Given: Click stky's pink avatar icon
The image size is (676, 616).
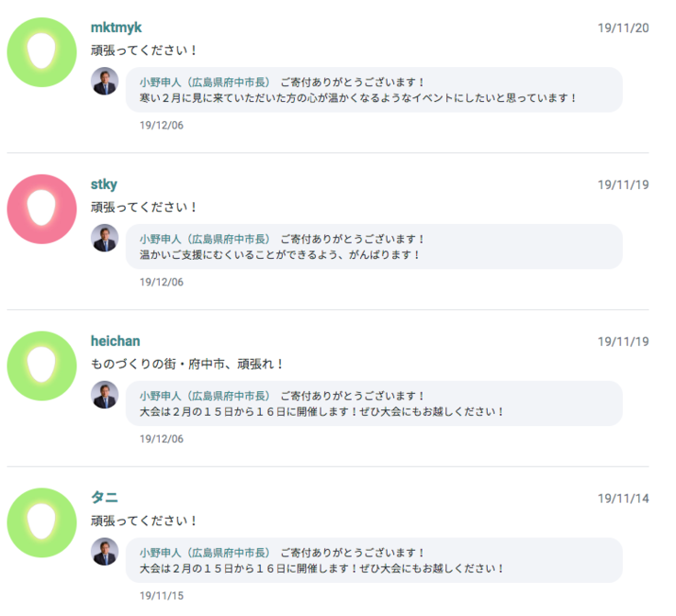Looking at the screenshot, I should click(x=41, y=209).
